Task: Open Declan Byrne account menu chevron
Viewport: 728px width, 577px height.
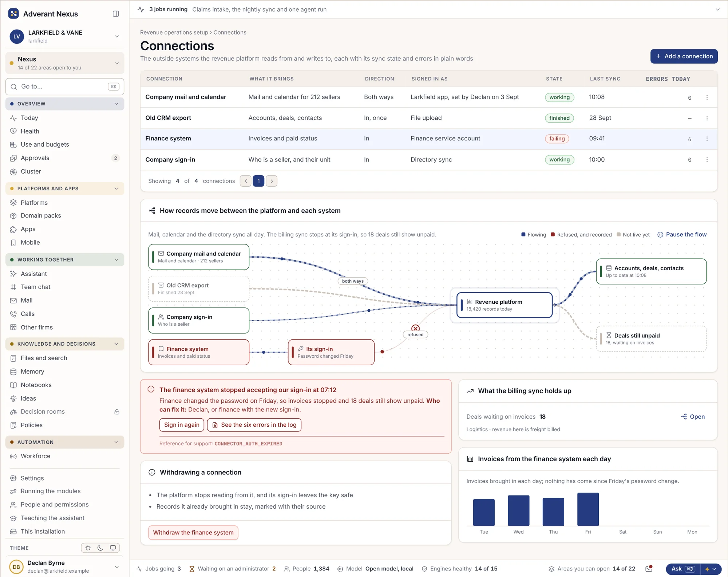Action: (117, 567)
